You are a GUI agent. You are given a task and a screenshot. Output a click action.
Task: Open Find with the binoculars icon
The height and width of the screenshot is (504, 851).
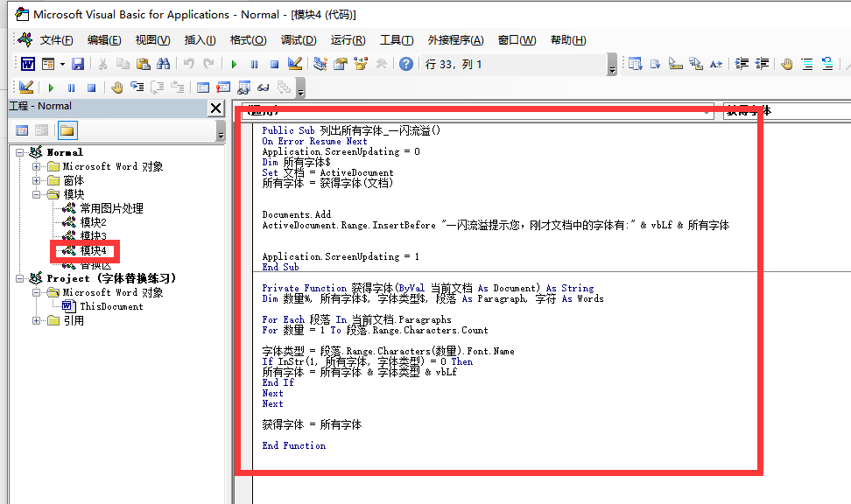tap(164, 64)
